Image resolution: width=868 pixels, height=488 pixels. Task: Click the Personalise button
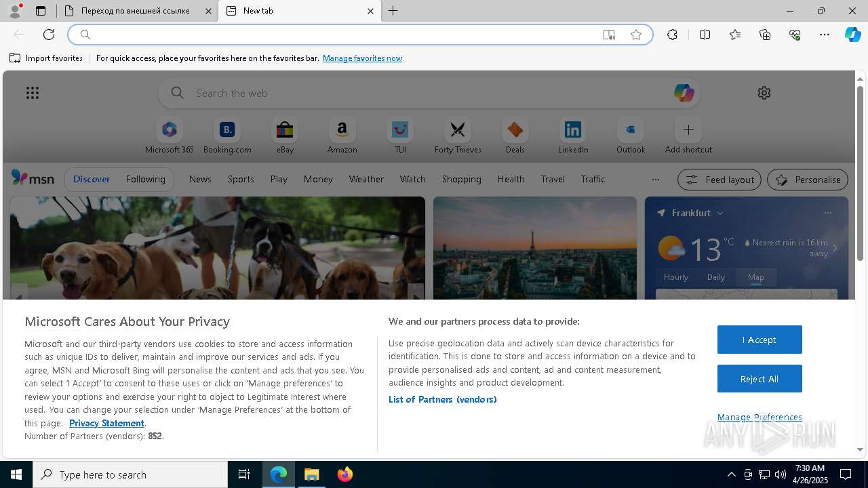808,180
